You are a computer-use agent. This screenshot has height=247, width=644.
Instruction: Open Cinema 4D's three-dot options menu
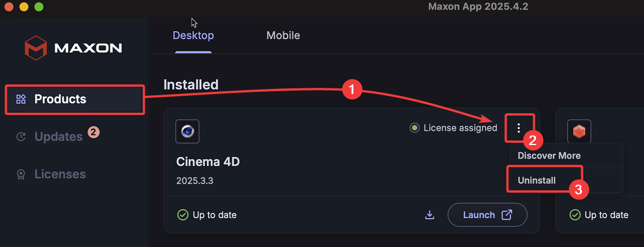[518, 129]
